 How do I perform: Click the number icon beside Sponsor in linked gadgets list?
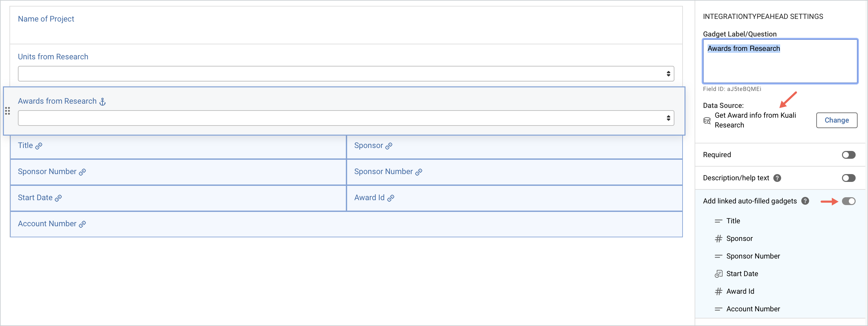tap(718, 238)
